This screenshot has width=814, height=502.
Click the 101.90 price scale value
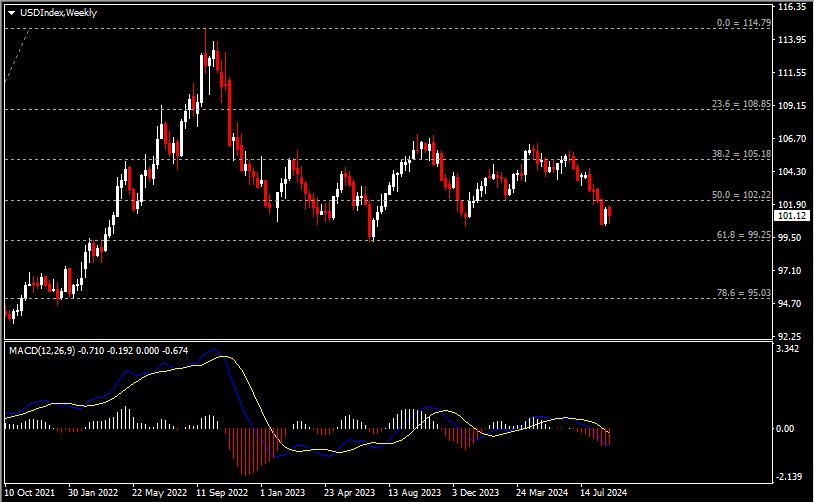point(792,204)
